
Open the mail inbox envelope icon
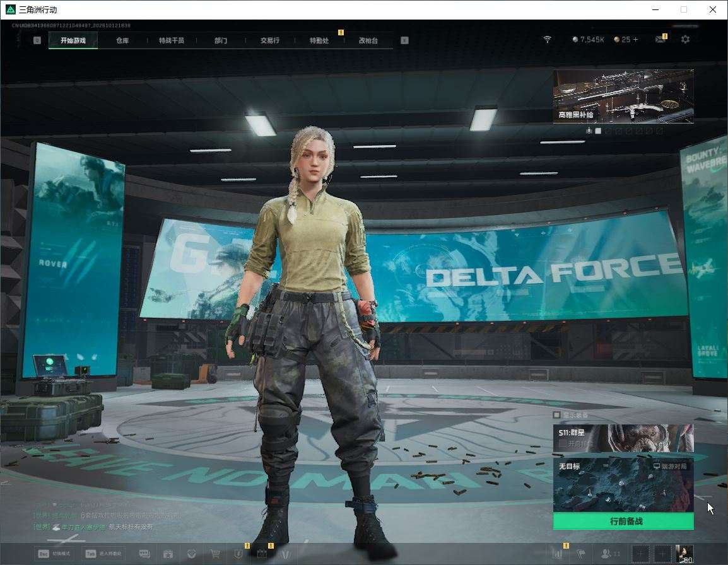pos(660,40)
